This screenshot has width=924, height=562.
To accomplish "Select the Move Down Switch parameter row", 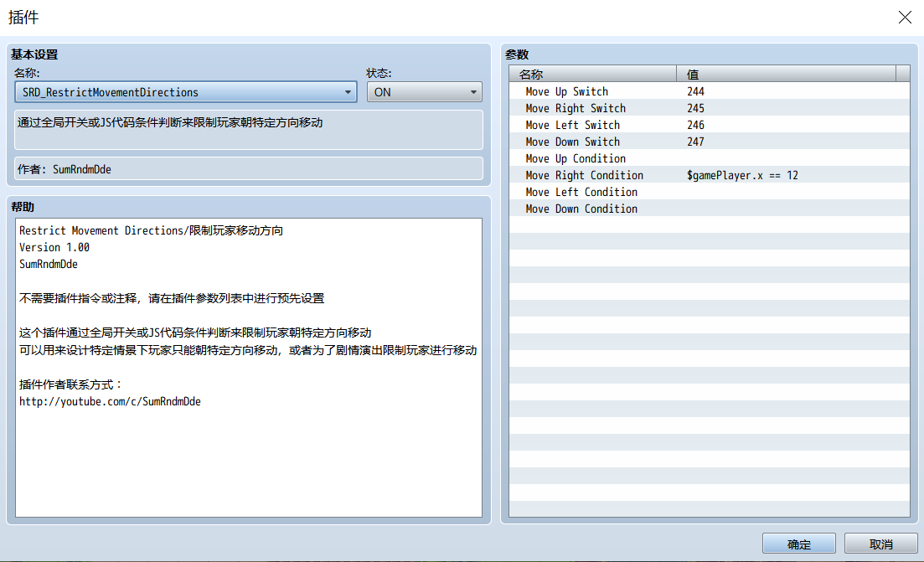I will (710, 142).
